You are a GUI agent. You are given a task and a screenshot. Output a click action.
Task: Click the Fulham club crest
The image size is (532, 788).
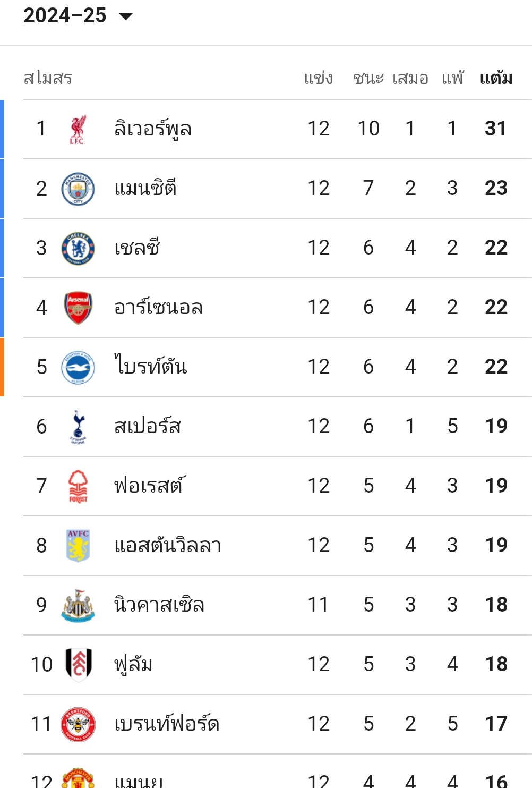click(x=78, y=665)
